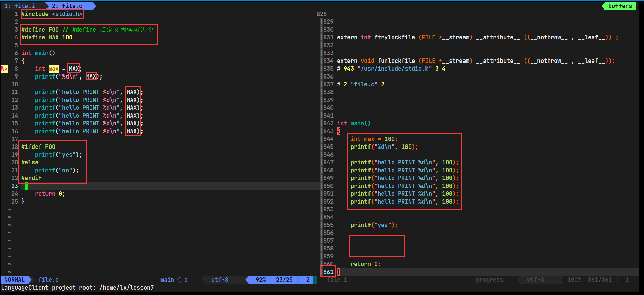Click the 'c' filetype in left statusline
644x295 pixels.
tap(186, 280)
